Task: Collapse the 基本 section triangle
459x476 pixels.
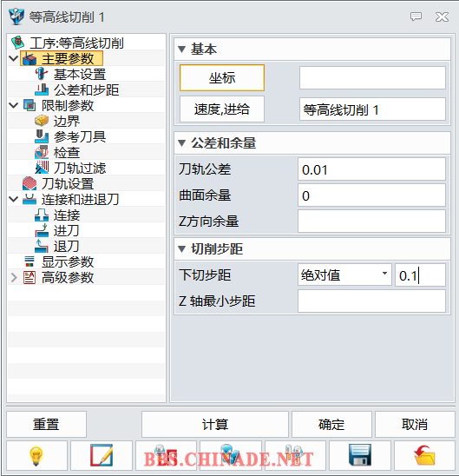Action: click(x=181, y=49)
